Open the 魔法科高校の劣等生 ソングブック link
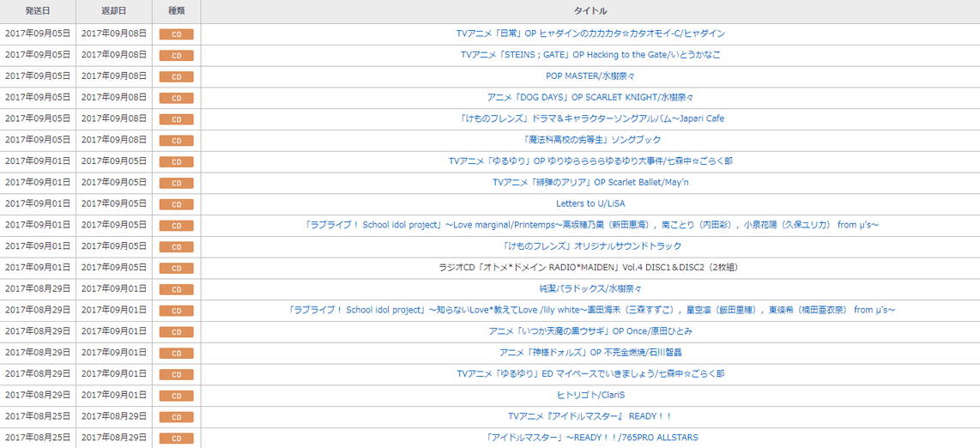The width and height of the screenshot is (980, 448). click(x=590, y=140)
